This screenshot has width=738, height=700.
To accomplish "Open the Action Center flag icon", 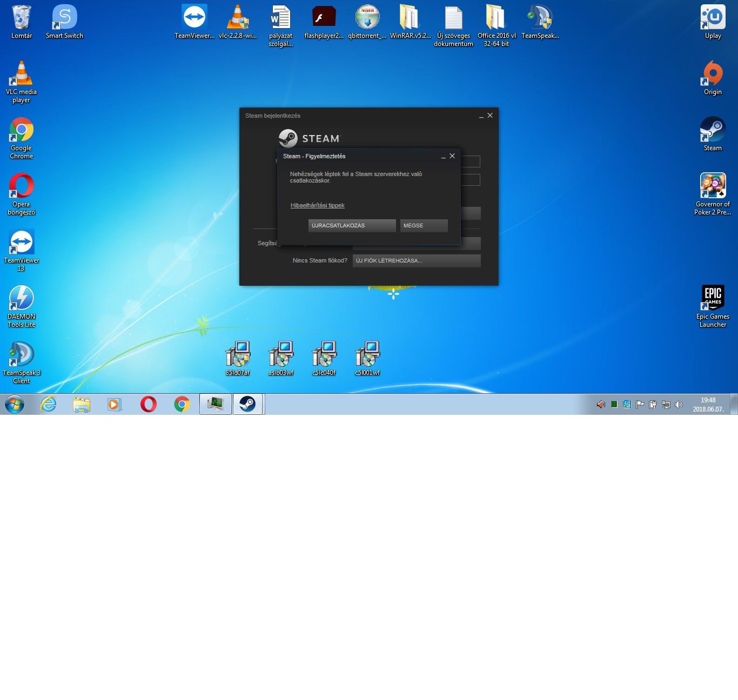I will coord(640,404).
